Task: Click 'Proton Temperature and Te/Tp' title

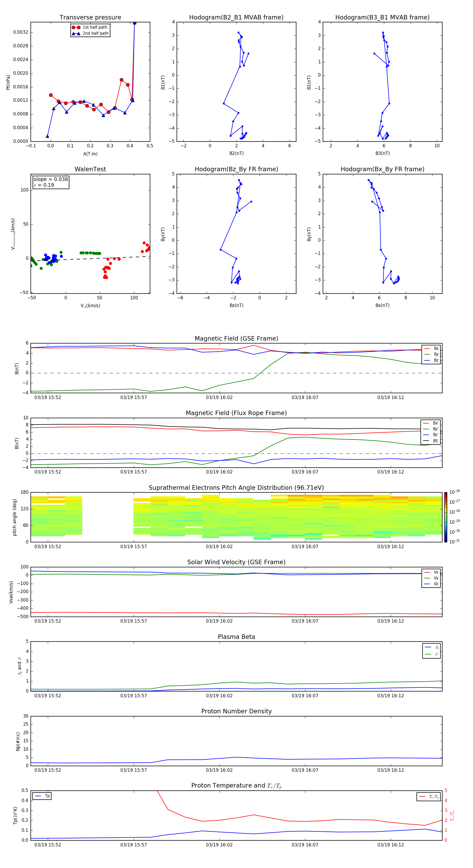Action: (x=236, y=786)
